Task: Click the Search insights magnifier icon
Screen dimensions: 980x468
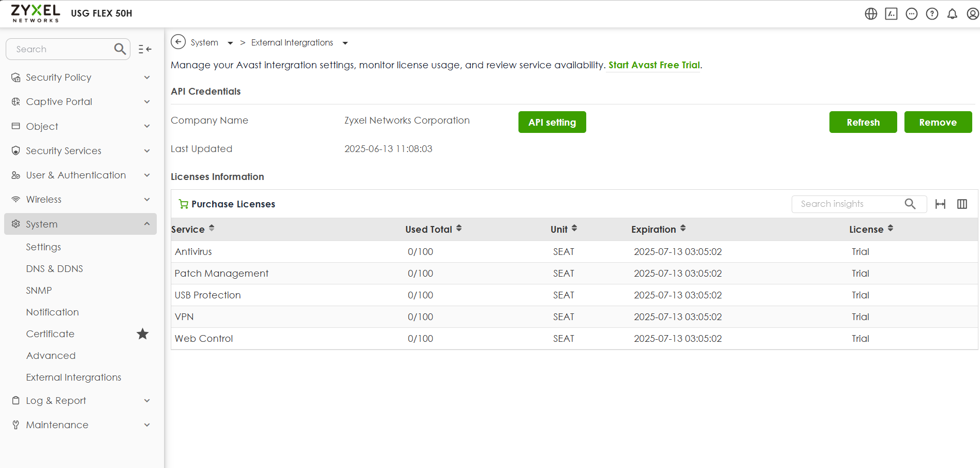Action: click(910, 204)
